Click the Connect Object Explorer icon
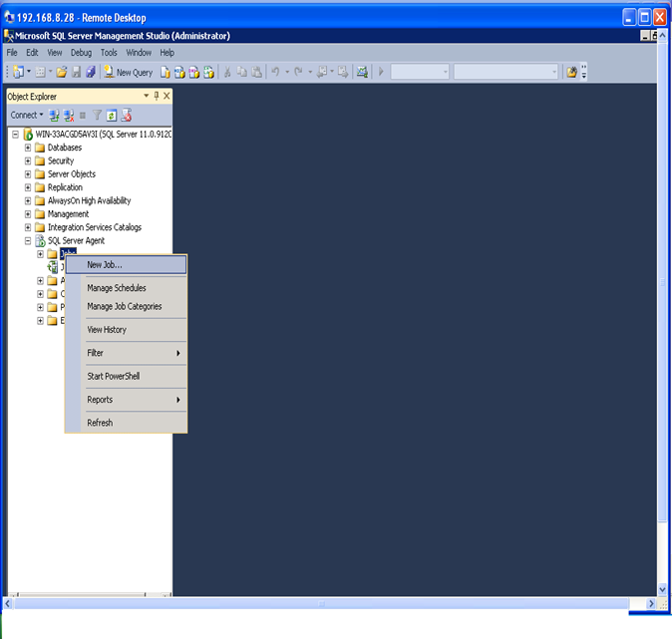The height and width of the screenshot is (639, 672). coord(54,116)
